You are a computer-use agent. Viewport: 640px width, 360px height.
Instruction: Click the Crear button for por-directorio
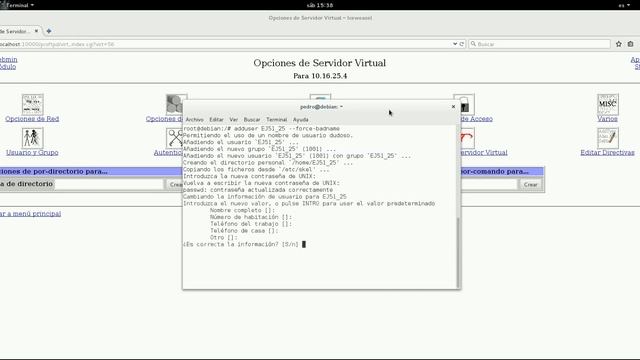[174, 184]
